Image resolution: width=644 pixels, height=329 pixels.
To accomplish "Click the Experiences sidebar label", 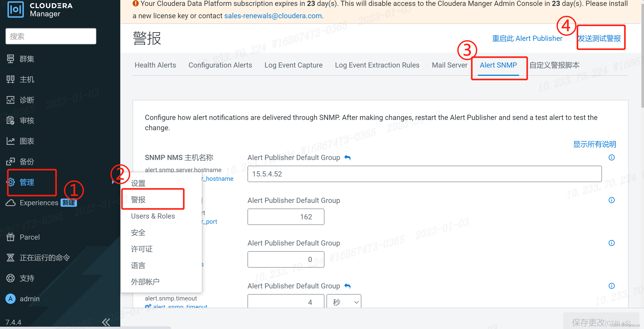I will [39, 203].
